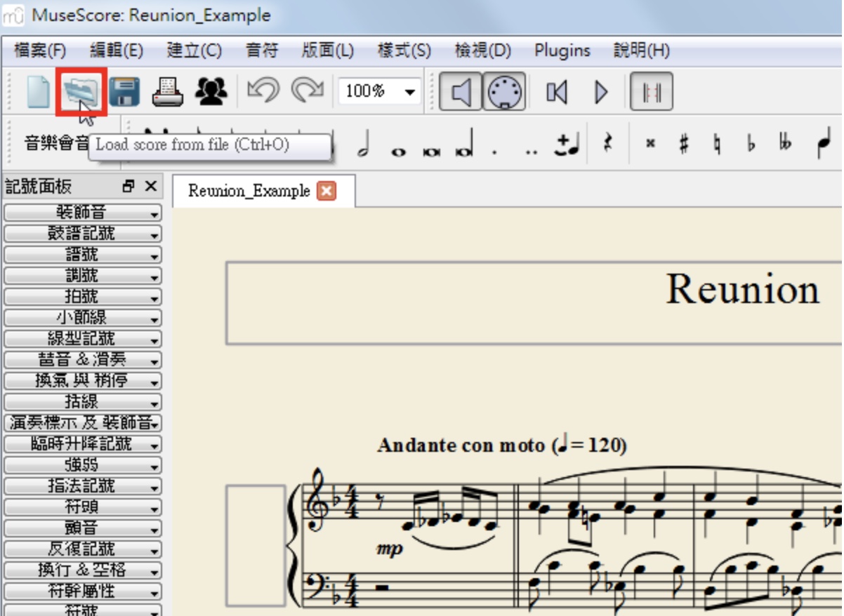The height and width of the screenshot is (616, 844).
Task: Apply the double flat accidental
Action: 785,143
